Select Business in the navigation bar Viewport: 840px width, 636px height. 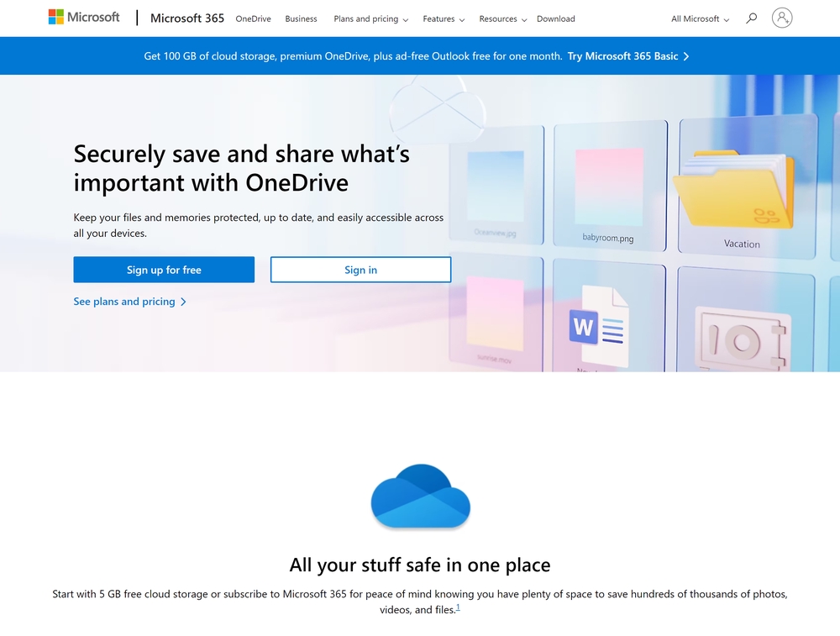click(301, 18)
